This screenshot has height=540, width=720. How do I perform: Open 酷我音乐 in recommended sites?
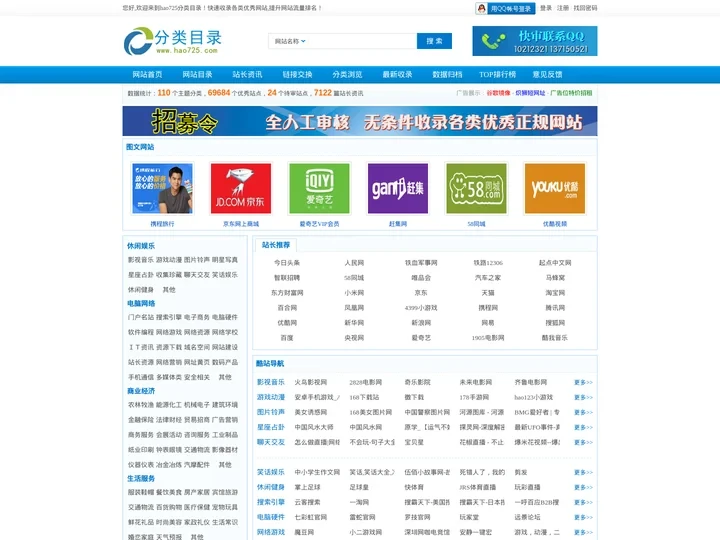pyautogui.click(x=555, y=338)
